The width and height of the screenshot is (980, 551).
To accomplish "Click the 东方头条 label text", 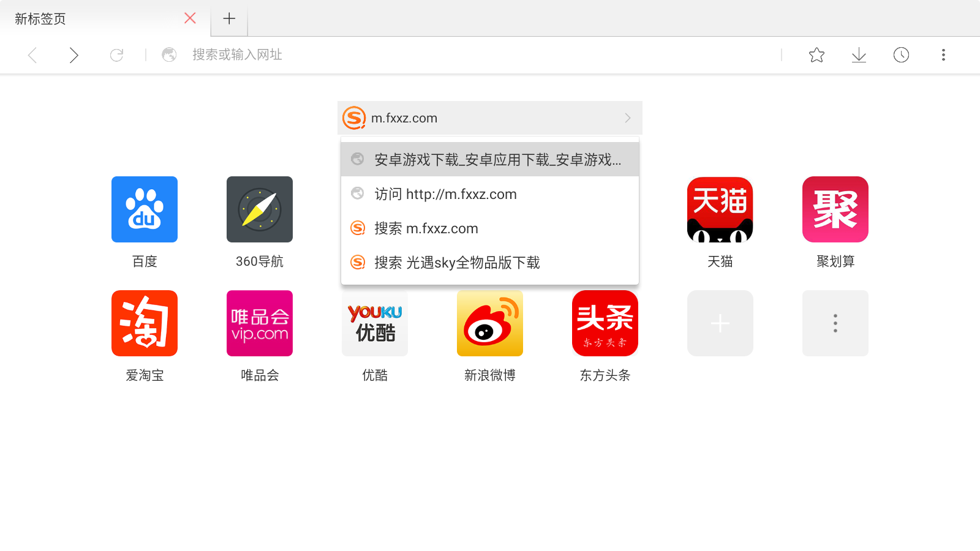I will tap(605, 375).
